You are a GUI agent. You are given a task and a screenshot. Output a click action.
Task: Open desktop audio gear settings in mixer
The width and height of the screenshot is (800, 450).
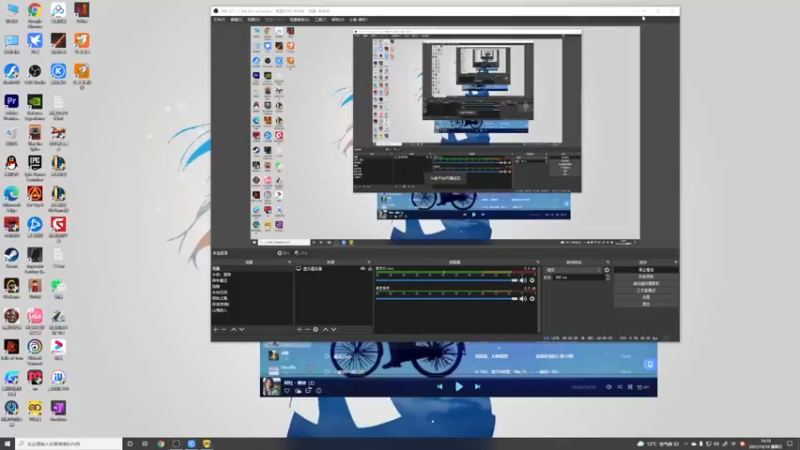[532, 280]
